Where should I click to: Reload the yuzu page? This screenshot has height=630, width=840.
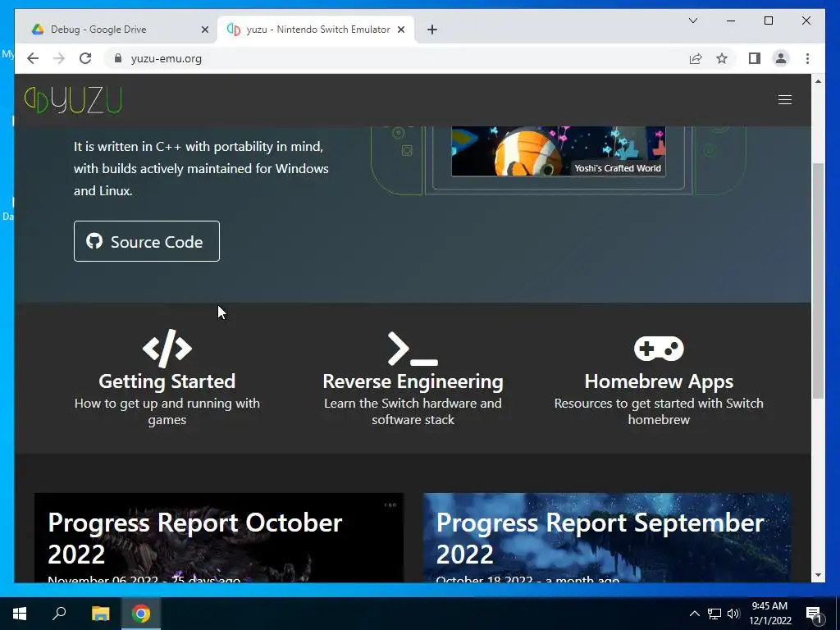(85, 58)
